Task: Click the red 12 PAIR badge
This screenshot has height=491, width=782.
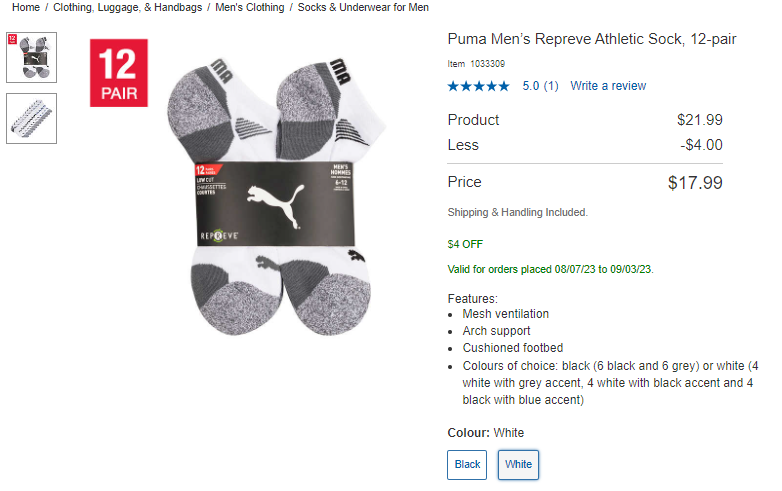Action: [x=119, y=72]
